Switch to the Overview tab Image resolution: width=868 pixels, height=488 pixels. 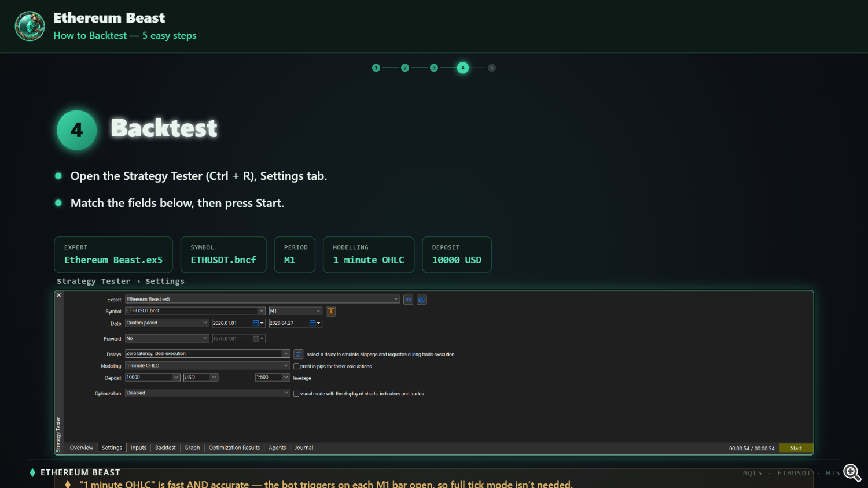coord(82,448)
